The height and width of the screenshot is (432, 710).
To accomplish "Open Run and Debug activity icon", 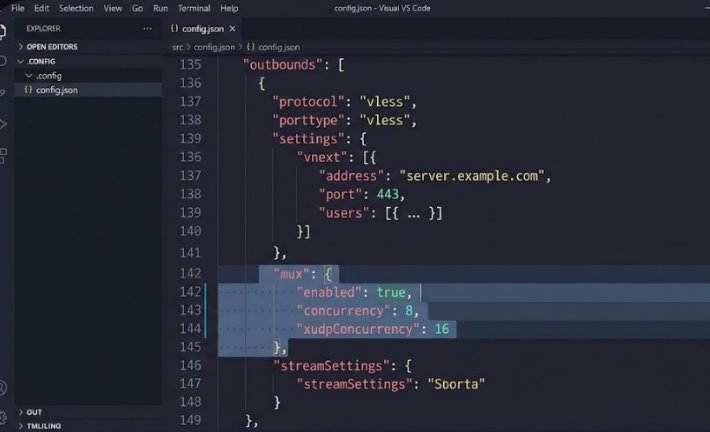I will [3, 124].
